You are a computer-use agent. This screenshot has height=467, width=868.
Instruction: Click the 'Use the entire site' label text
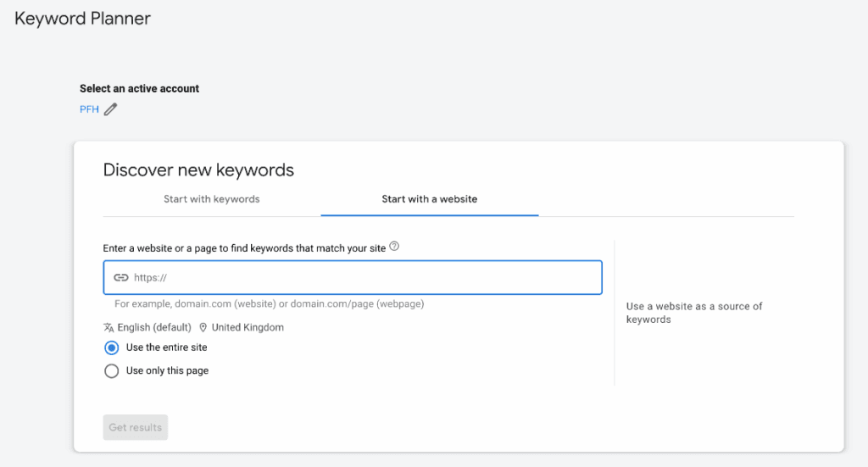[x=166, y=347]
